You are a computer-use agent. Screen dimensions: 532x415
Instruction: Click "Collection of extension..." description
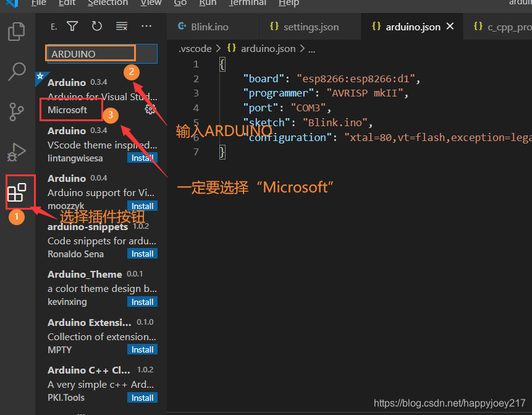(102, 336)
